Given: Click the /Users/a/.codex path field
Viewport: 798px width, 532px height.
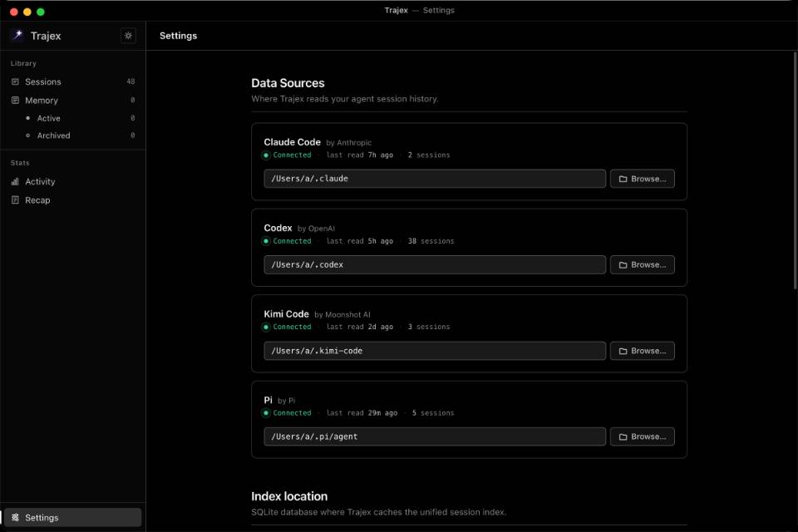Looking at the screenshot, I should (x=435, y=264).
